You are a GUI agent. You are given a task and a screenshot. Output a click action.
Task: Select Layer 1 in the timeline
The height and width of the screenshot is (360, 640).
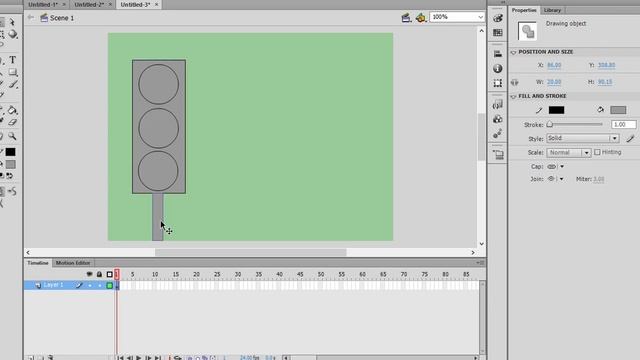(x=53, y=285)
